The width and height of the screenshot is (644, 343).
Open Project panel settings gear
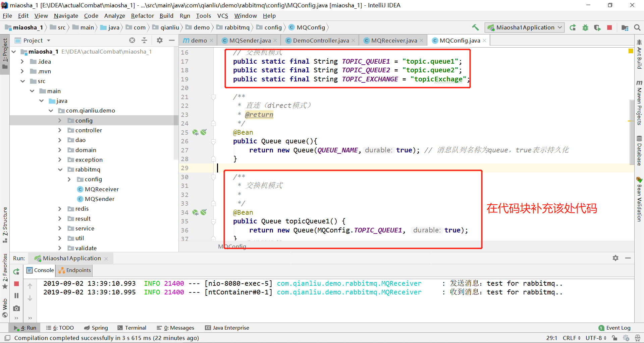[160, 40]
